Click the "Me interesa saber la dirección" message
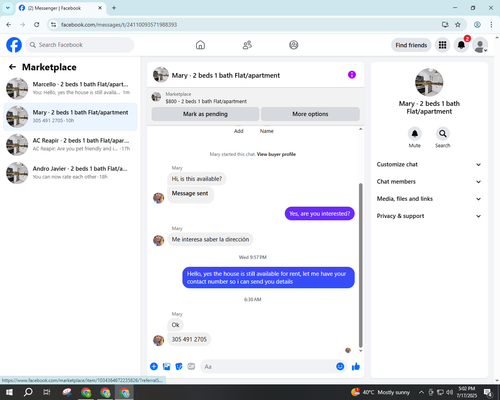Viewport: 500px width, 400px height. coord(210,239)
